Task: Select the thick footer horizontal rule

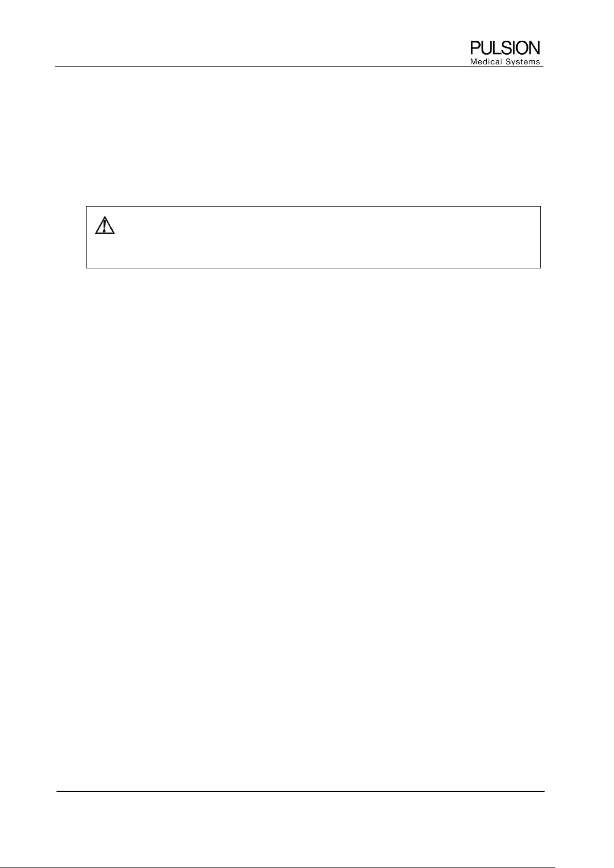Action: click(x=300, y=791)
